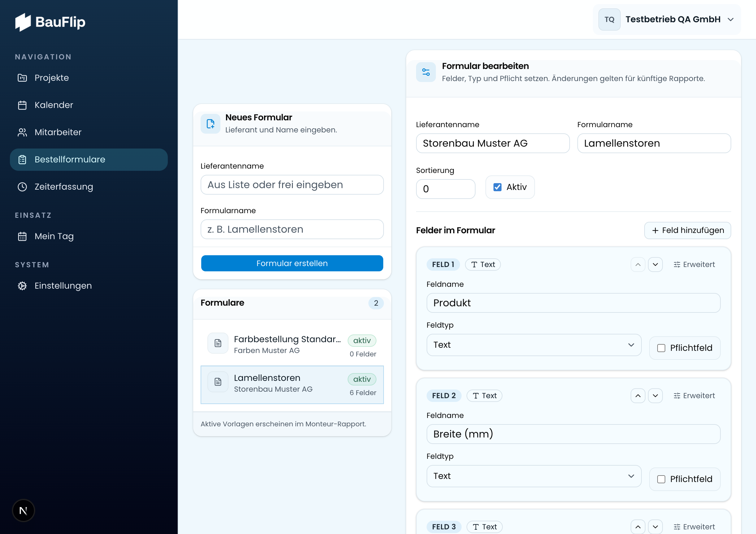Check Pflichtfeld for Feld 1

click(661, 348)
